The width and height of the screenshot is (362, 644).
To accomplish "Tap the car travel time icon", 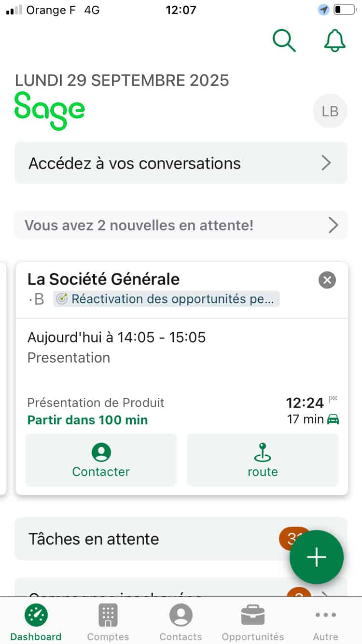I will coord(333,419).
